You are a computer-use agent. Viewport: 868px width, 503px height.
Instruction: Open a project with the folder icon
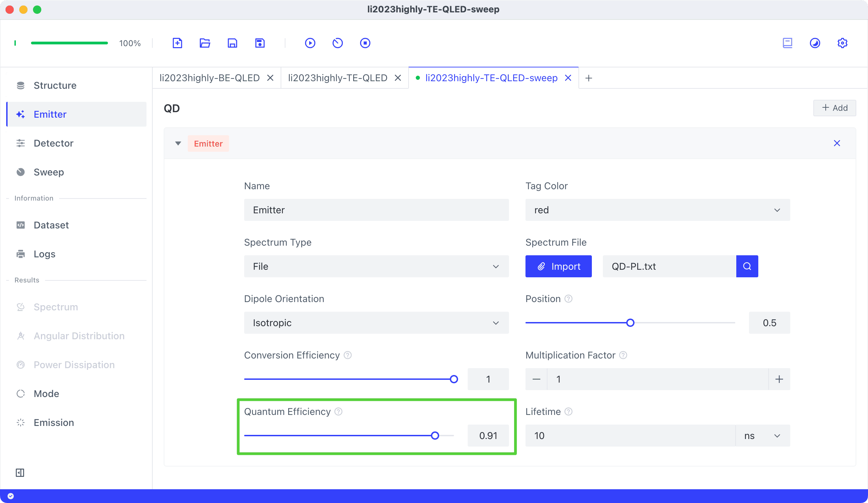point(205,43)
